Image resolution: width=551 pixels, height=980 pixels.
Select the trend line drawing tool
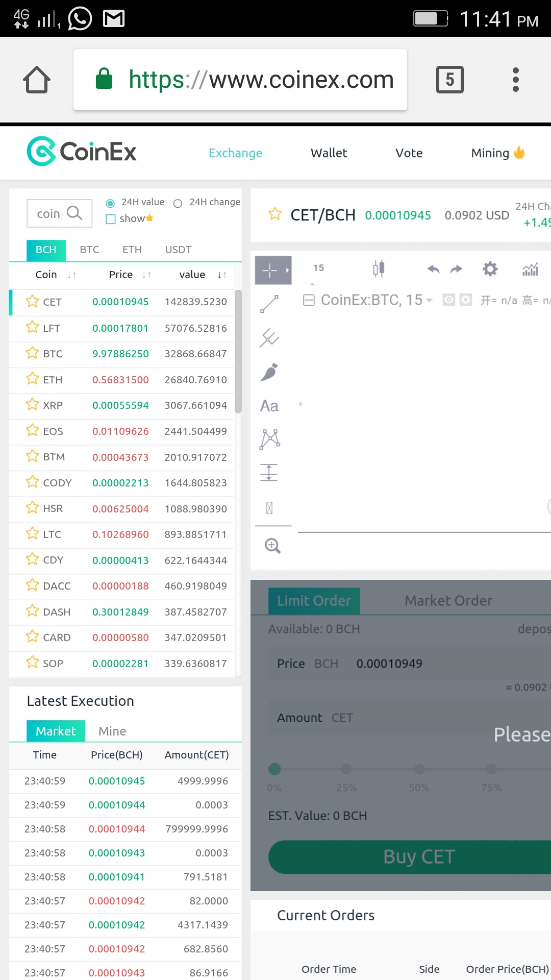click(269, 304)
